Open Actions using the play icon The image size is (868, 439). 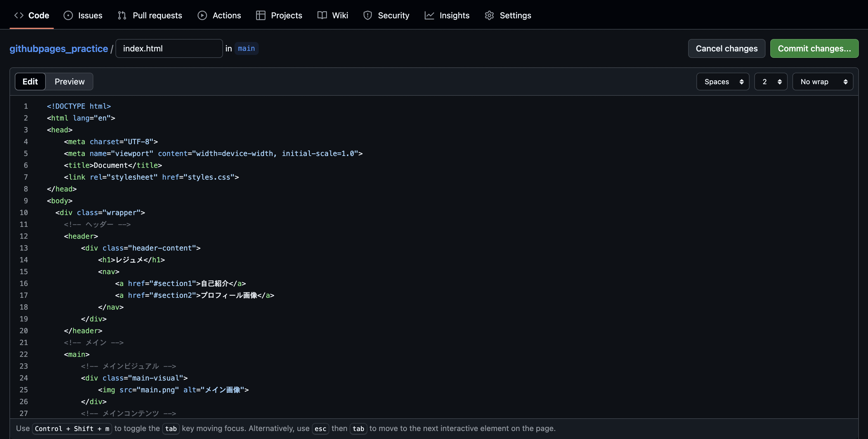(x=202, y=15)
